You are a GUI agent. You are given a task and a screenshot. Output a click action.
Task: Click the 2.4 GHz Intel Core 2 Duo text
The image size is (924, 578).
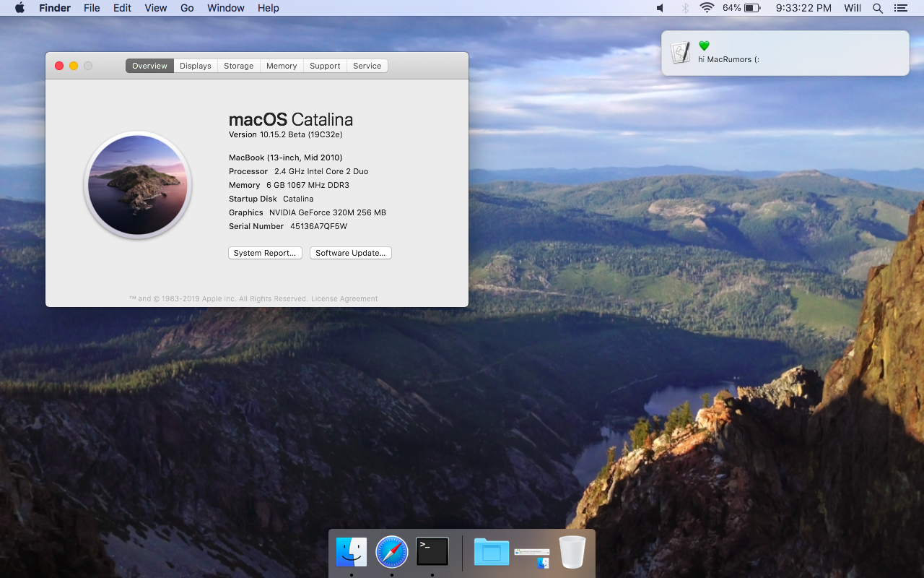pyautogui.click(x=321, y=171)
